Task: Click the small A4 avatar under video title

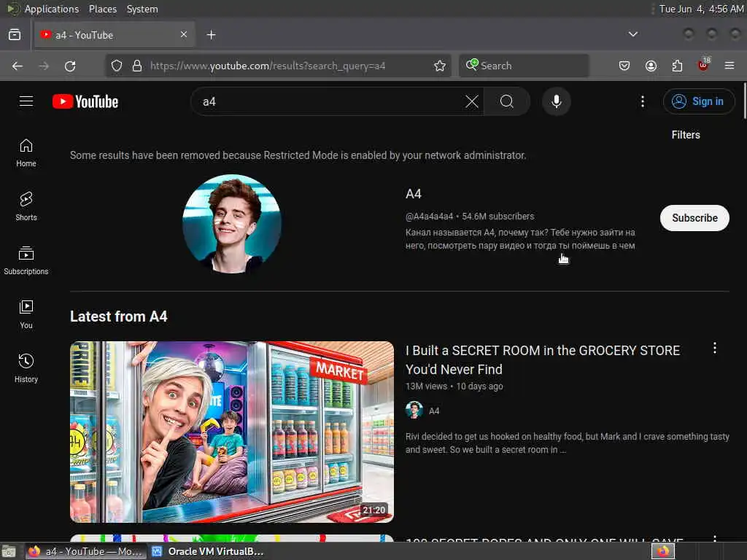Action: (414, 410)
